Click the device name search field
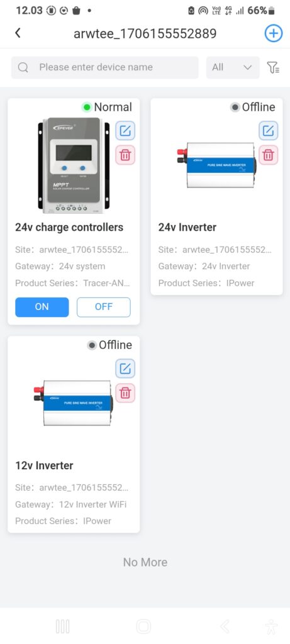Viewport: 290px width, 644px height. coord(105,67)
